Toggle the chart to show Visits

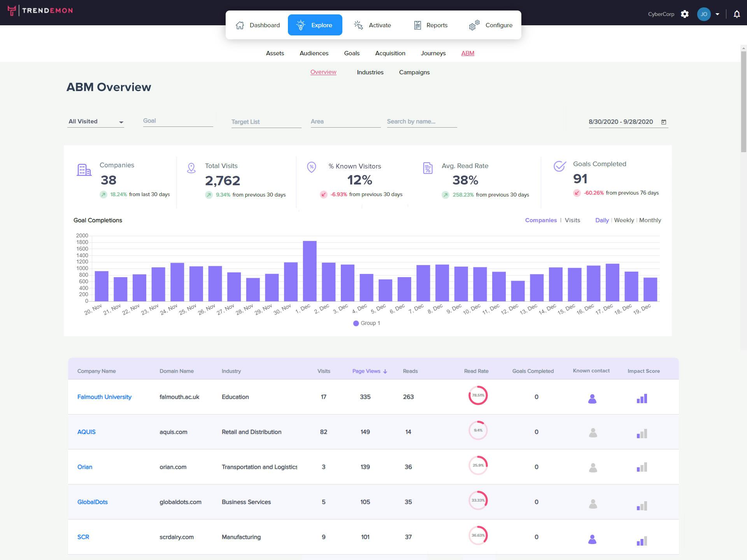[572, 220]
